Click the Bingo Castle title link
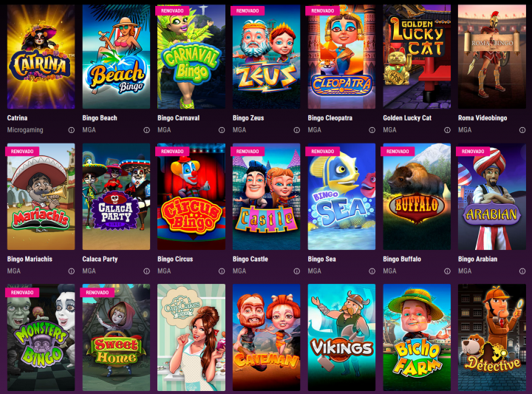Screen dimensions: 532x394 pos(250,259)
